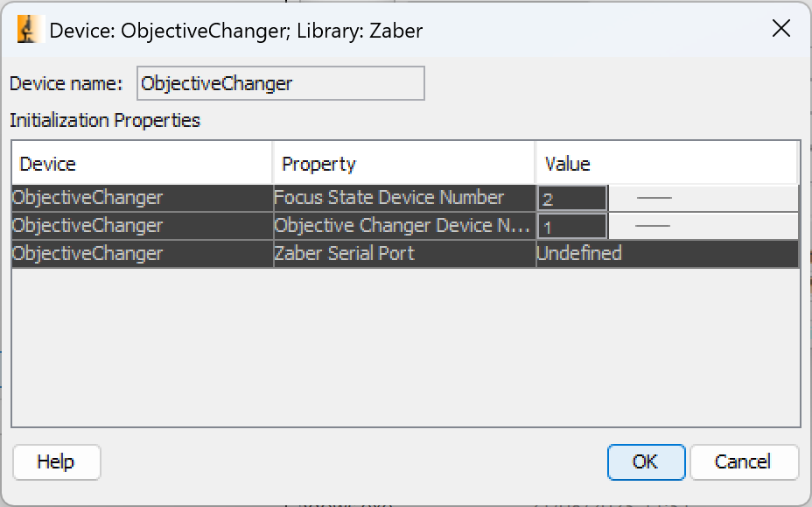812x507 pixels.
Task: Click the Focus State Device Number value box
Action: tap(572, 199)
